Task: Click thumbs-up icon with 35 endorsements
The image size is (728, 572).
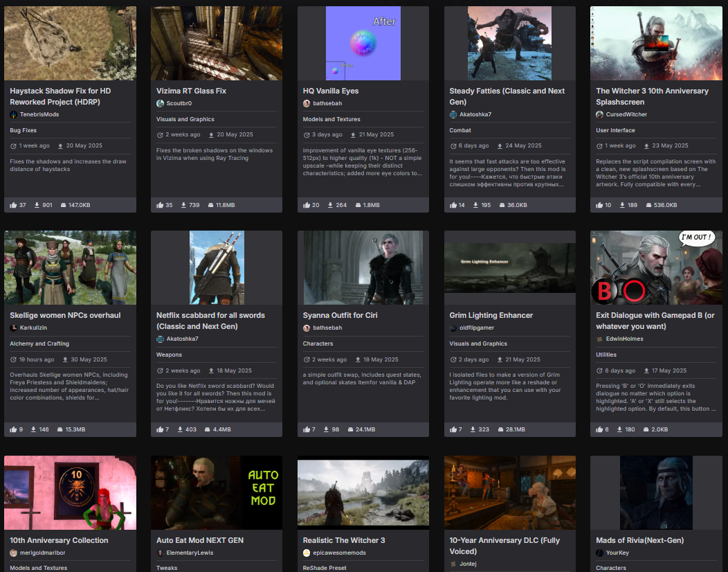Action: pos(160,205)
